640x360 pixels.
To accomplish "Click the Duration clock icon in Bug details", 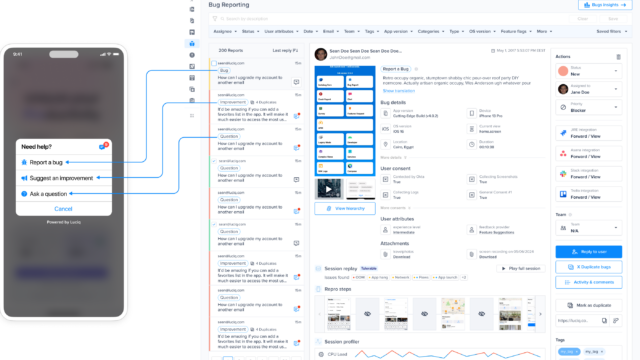I will 471,144.
